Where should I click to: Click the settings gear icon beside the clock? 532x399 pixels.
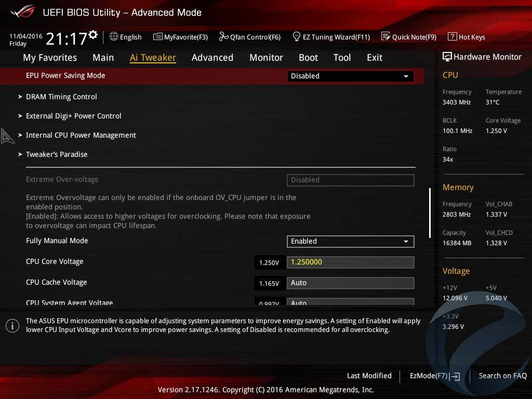(93, 35)
